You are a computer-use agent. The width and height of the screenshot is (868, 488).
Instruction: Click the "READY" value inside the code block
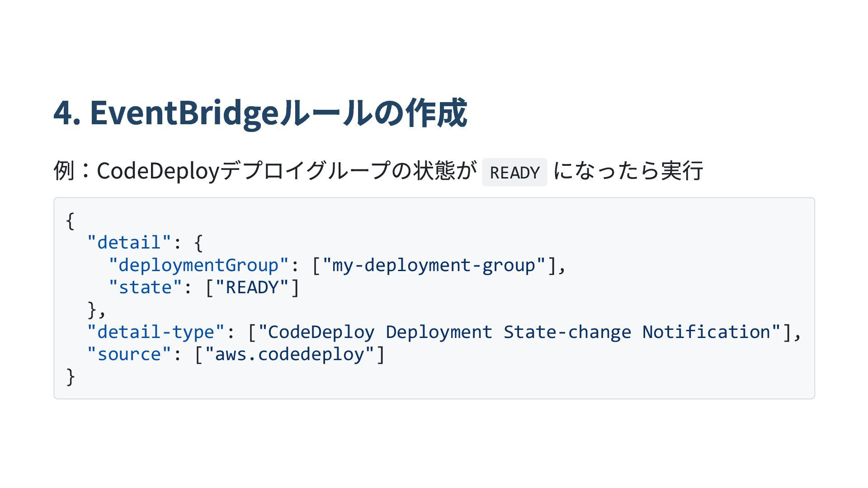[x=252, y=287]
